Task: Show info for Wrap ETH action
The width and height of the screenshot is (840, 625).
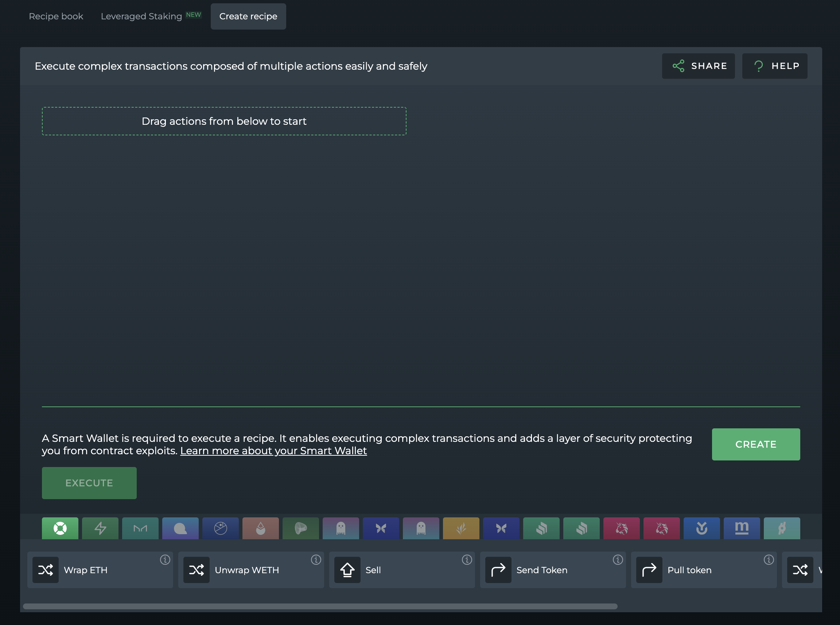Action: coord(165,560)
